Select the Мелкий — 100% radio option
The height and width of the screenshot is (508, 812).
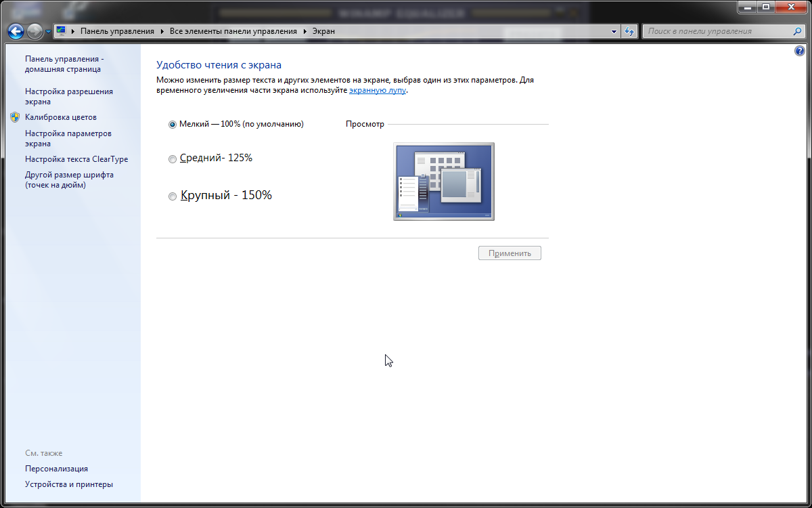point(173,125)
